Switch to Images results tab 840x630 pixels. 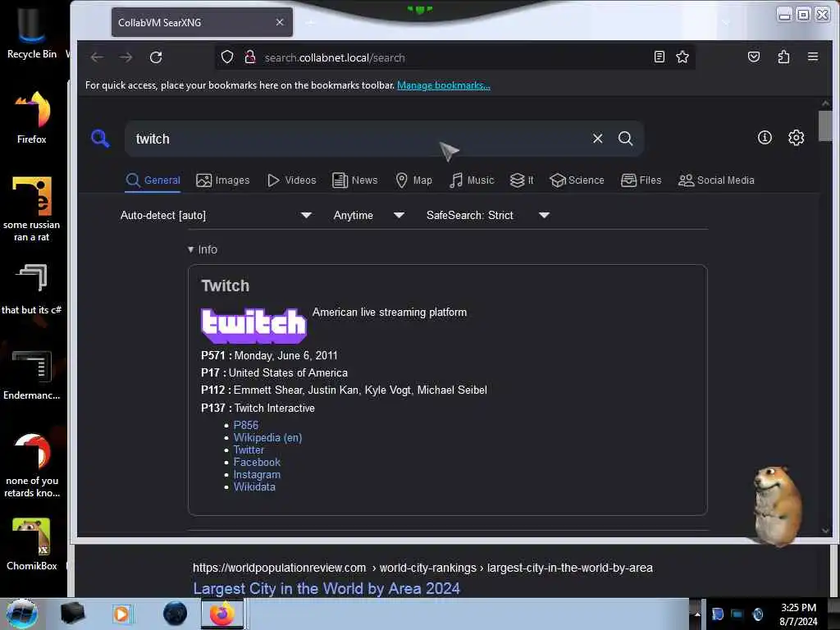click(x=223, y=180)
